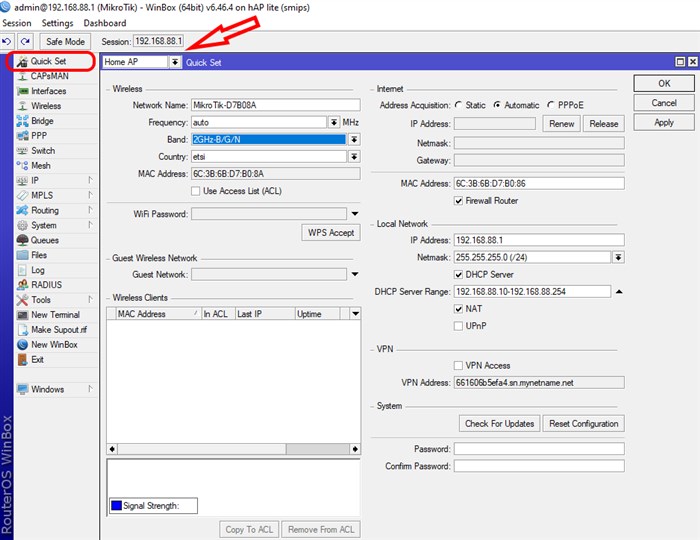Toggle Safe Mode button
Viewport: 700px width, 540px height.
65,42
